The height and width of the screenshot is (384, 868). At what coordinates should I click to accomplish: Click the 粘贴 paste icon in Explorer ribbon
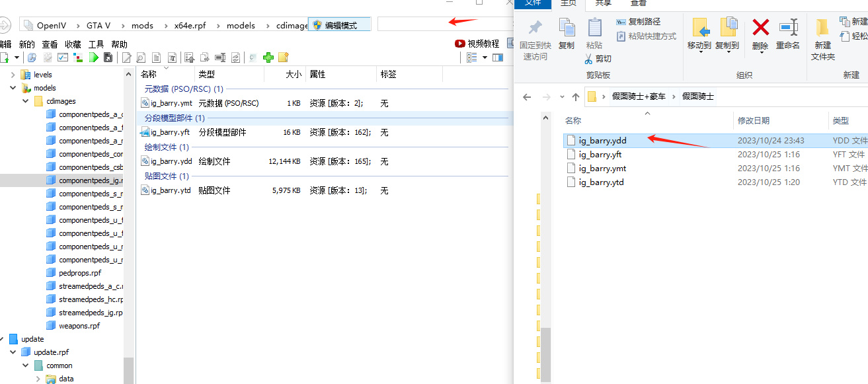pyautogui.click(x=594, y=27)
